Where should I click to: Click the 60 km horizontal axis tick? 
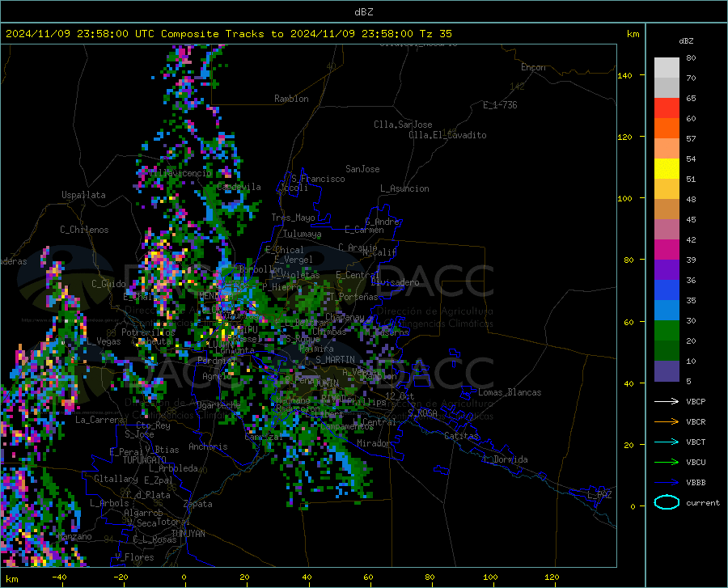(x=368, y=577)
